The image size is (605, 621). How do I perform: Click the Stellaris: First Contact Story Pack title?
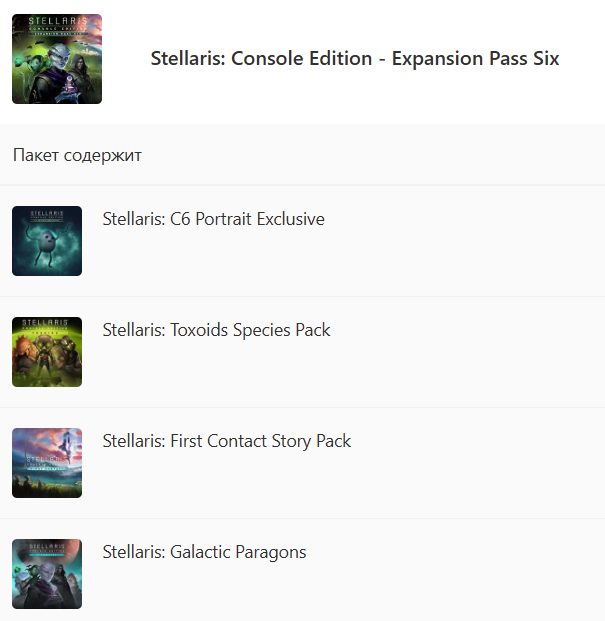coord(226,441)
